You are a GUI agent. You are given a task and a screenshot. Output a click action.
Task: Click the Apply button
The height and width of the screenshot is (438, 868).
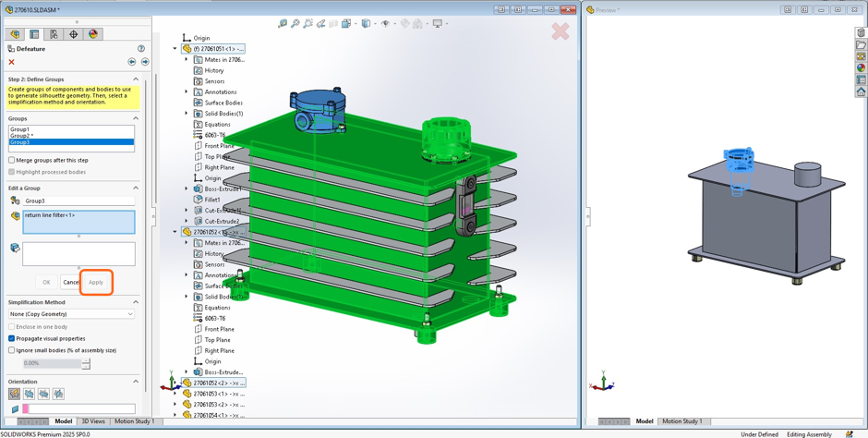pos(96,282)
